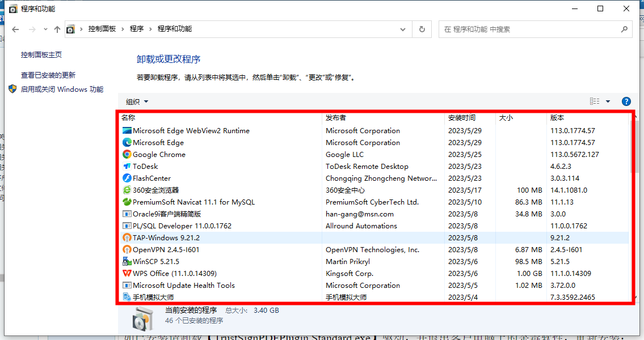The width and height of the screenshot is (644, 340).
Task: Select the WinSCP 5.21.5 name
Action: [x=156, y=262]
